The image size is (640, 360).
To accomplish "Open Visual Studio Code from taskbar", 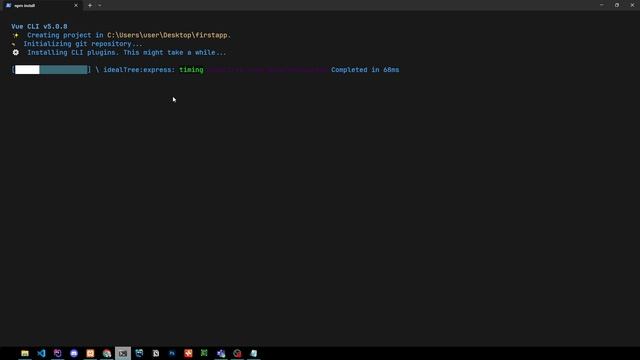I will point(41,353).
